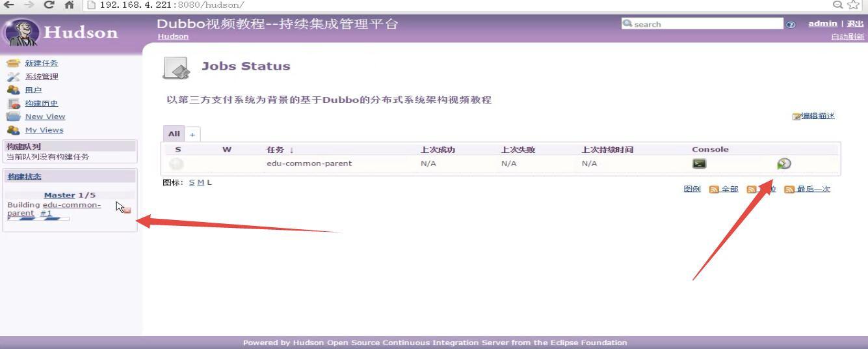The width and height of the screenshot is (868, 349).
Task: Open the edu-common-parent job link in the table
Action: point(309,163)
